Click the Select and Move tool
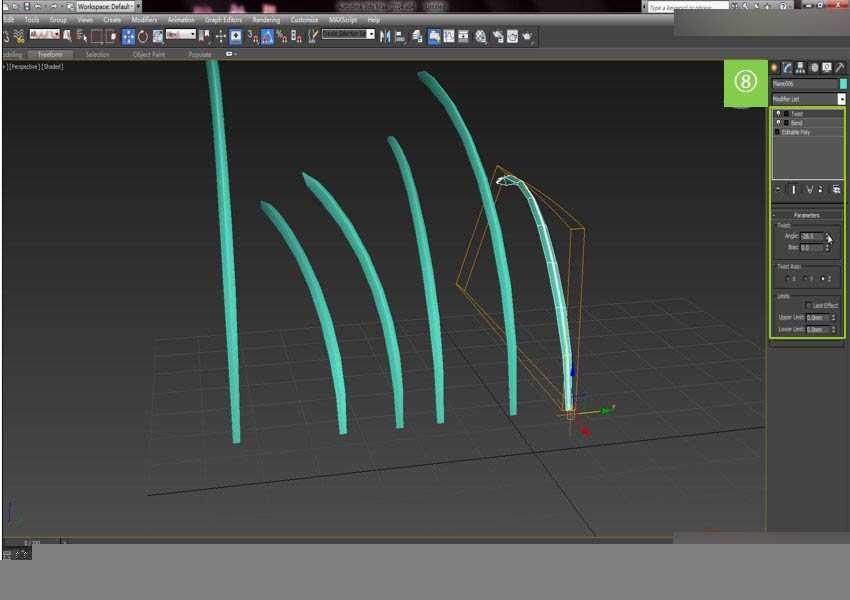This screenshot has width=850, height=600. point(128,36)
